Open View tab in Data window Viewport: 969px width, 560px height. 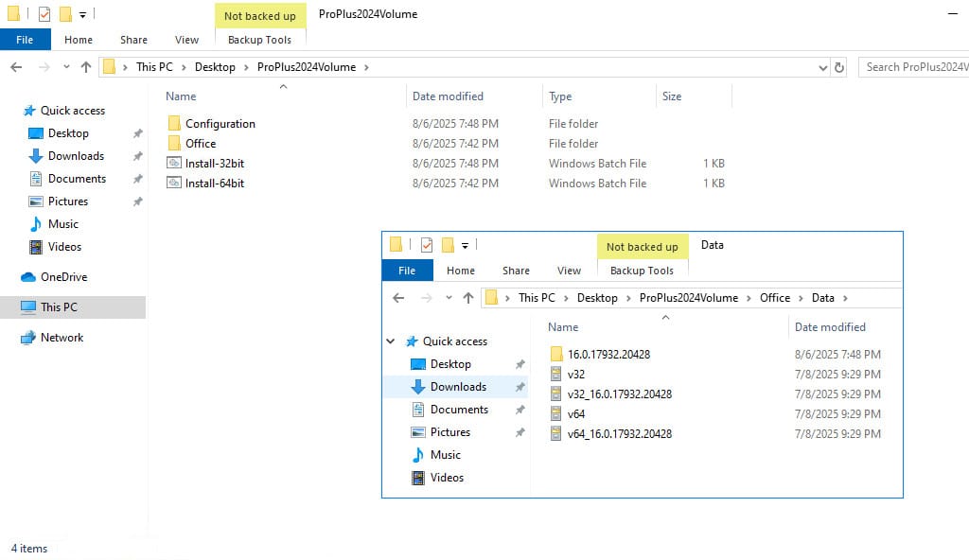(569, 271)
